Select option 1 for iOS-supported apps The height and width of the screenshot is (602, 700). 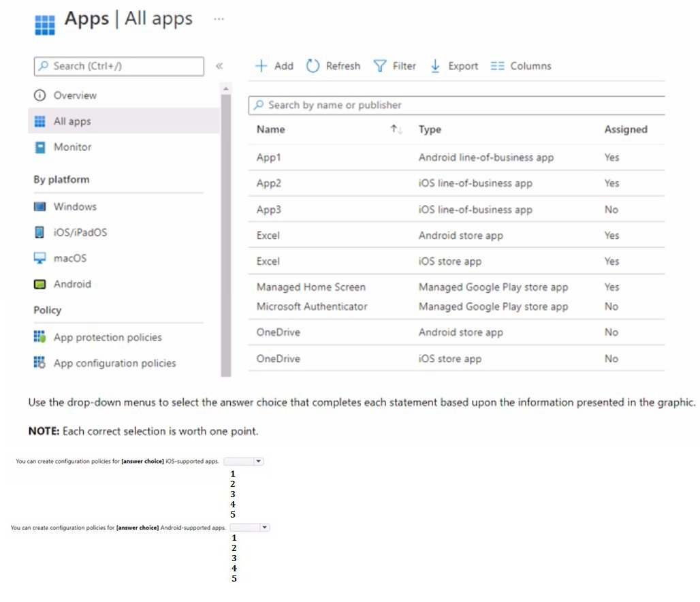[233, 473]
